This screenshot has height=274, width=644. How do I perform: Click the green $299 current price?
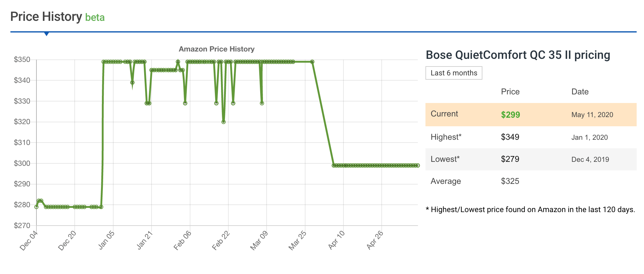(510, 115)
